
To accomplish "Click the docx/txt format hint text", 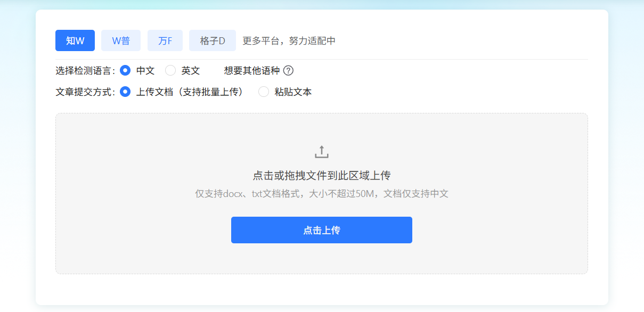I will tap(322, 194).
